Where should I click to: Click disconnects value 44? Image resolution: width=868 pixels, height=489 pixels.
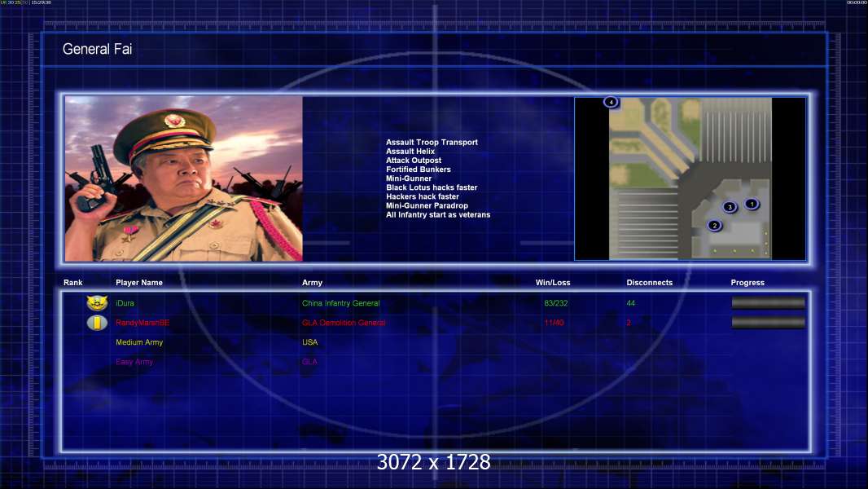630,303
